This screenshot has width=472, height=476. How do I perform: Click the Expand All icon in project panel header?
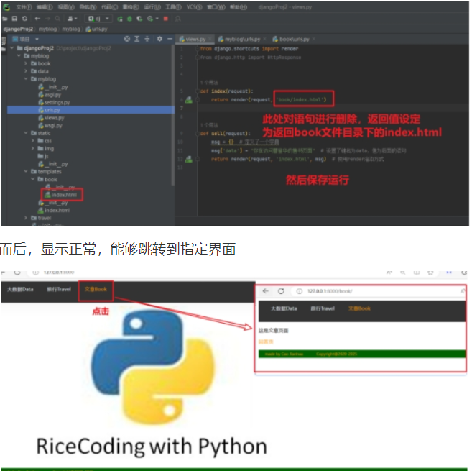pos(136,39)
